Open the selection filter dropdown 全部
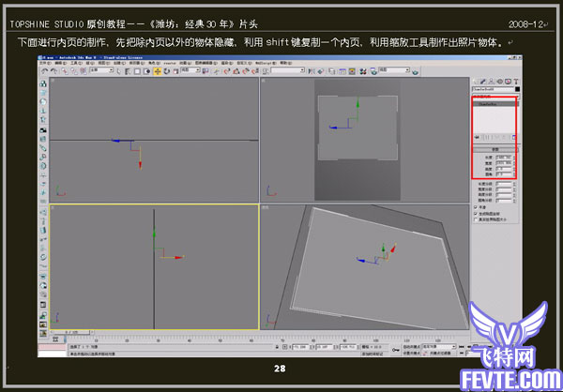 point(102,70)
